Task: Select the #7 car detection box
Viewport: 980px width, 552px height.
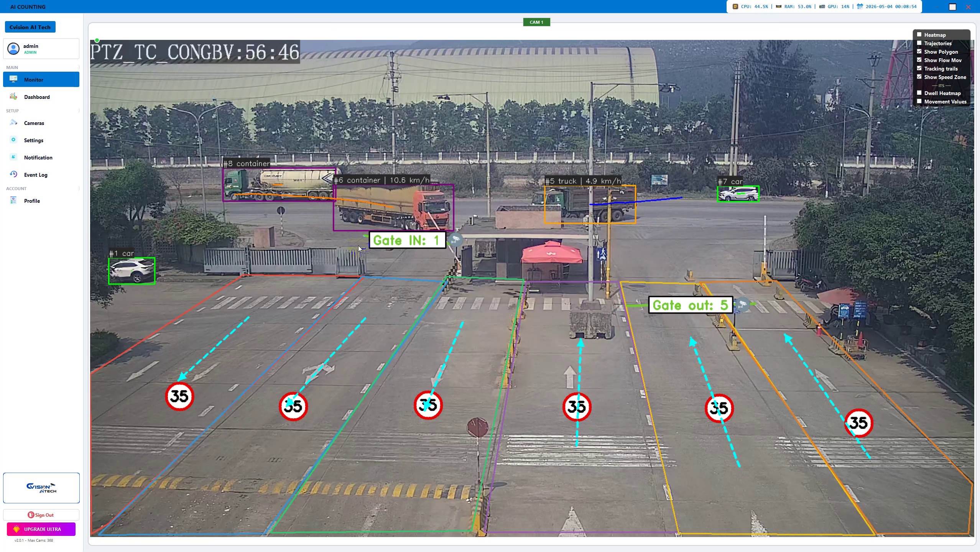Action: tap(738, 194)
